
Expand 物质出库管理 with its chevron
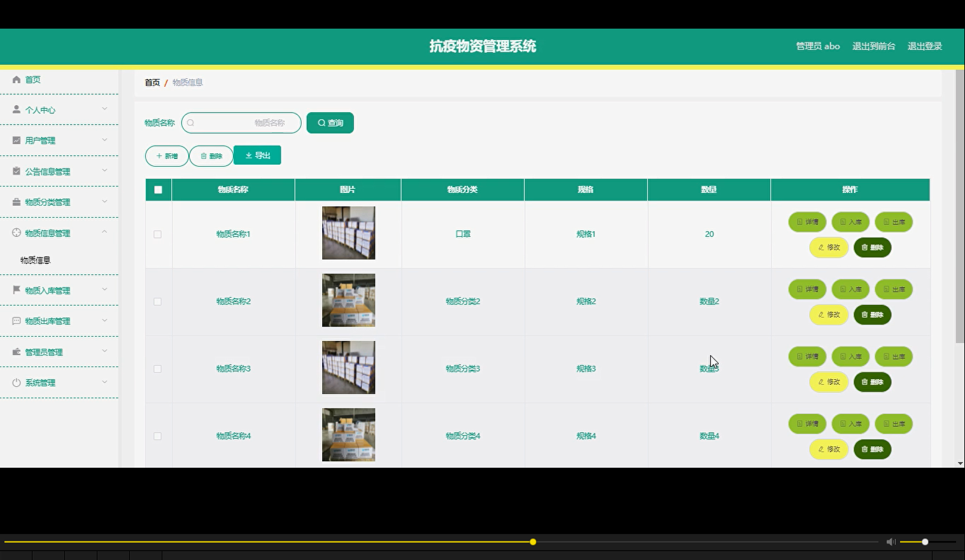tap(104, 320)
